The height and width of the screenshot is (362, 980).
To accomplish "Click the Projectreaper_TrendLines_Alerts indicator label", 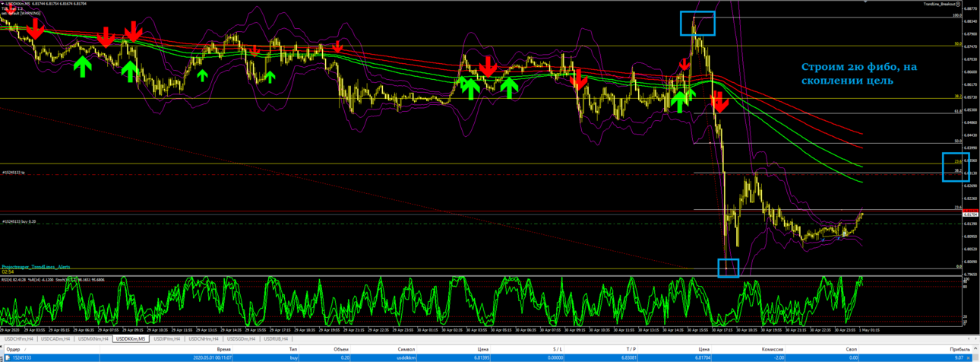I will [x=36, y=267].
